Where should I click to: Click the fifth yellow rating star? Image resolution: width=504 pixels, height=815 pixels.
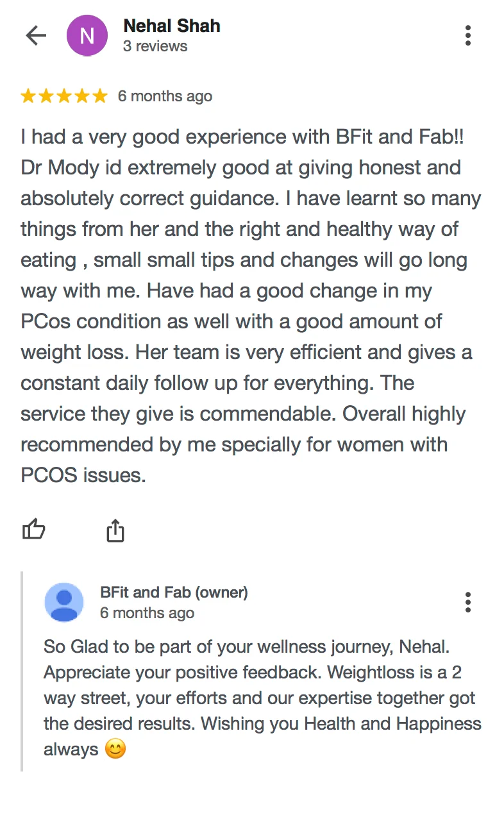pyautogui.click(x=100, y=96)
